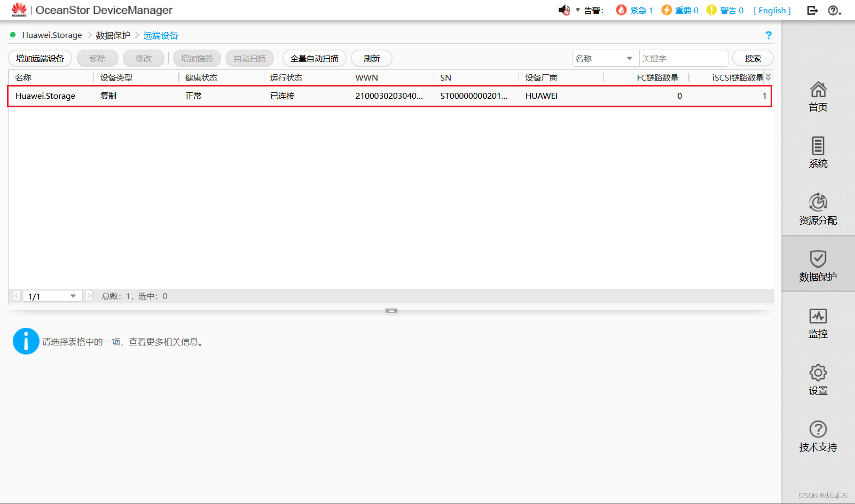View 紧急 critical alarms
The width and height of the screenshot is (855, 504).
click(634, 10)
